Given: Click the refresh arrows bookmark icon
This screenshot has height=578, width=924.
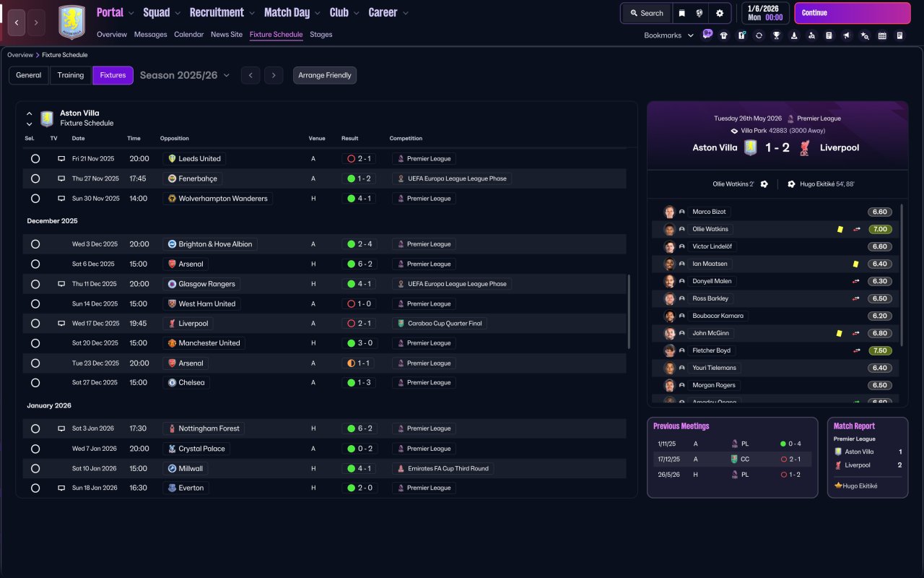Looking at the screenshot, I should coord(759,35).
